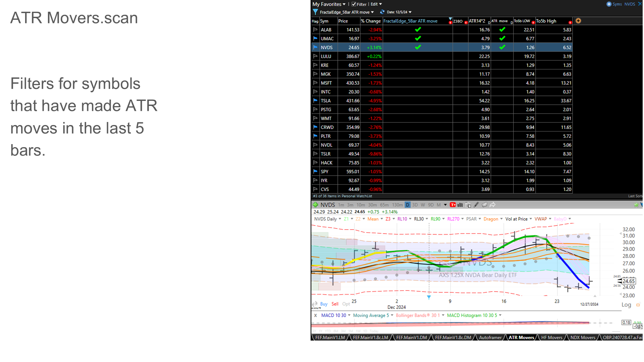Click the refresh icon beside the date
The width and height of the screenshot is (644, 362).
[x=382, y=12]
